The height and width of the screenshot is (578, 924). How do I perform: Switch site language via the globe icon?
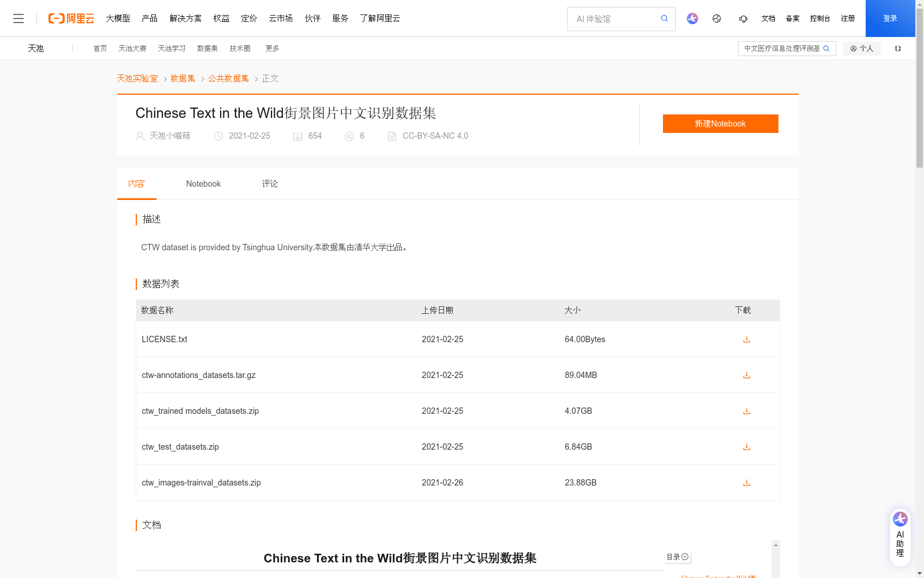tap(717, 18)
